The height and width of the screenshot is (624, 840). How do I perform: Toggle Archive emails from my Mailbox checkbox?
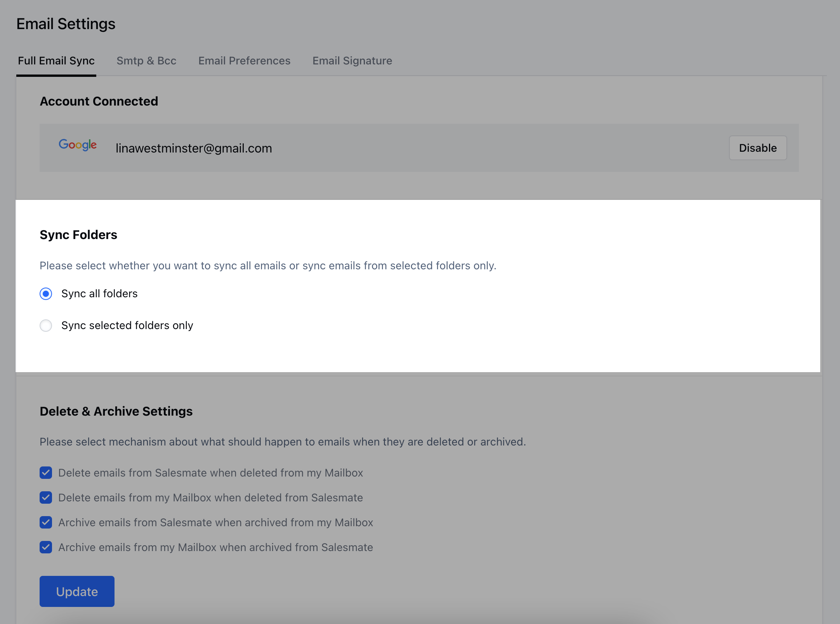click(x=46, y=547)
